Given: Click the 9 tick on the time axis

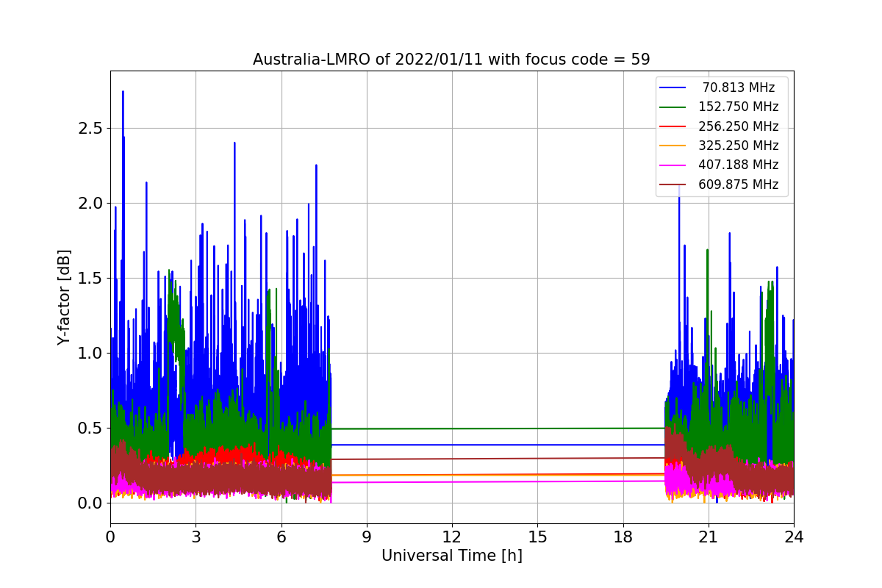Looking at the screenshot, I should (367, 537).
